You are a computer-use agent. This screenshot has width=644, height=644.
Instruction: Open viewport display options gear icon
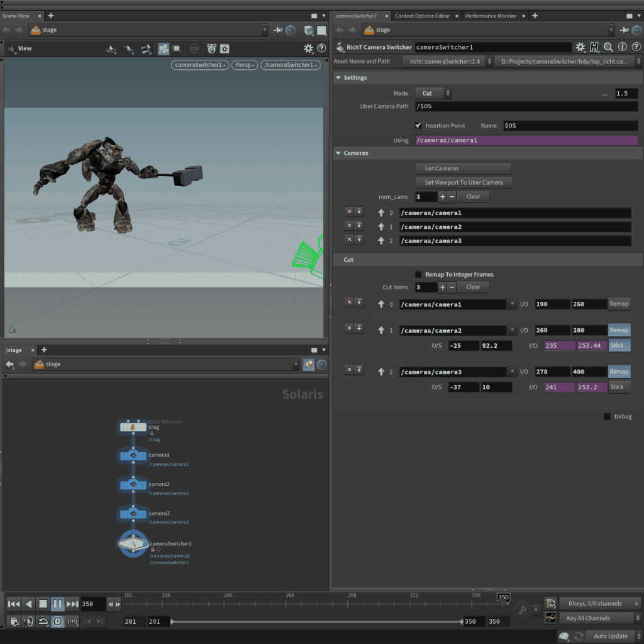[x=308, y=48]
